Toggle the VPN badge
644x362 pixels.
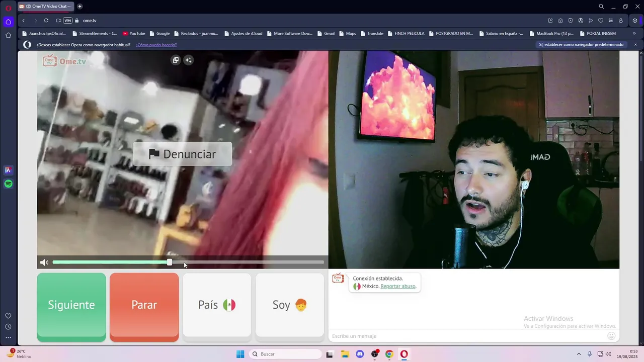click(x=67, y=21)
